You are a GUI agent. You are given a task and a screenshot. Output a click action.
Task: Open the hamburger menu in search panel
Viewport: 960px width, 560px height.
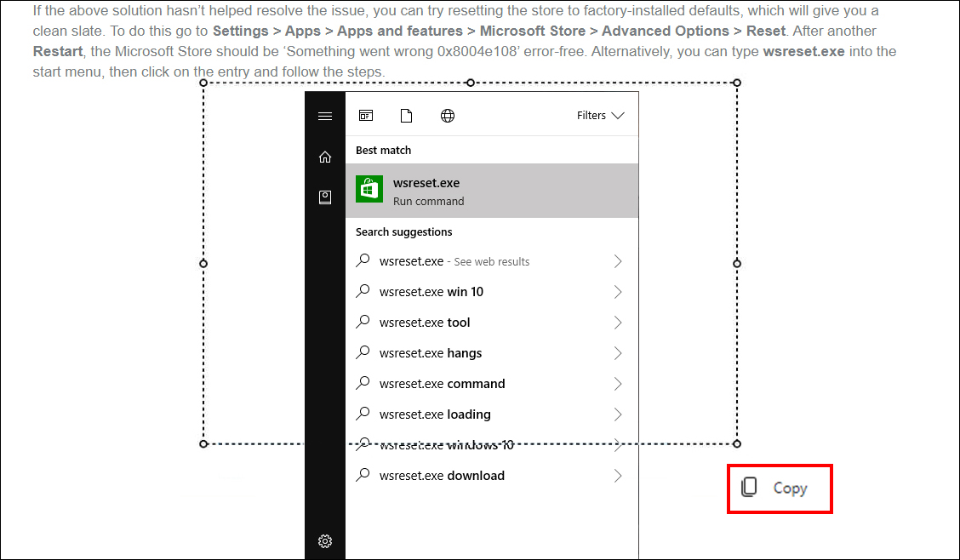tap(325, 116)
